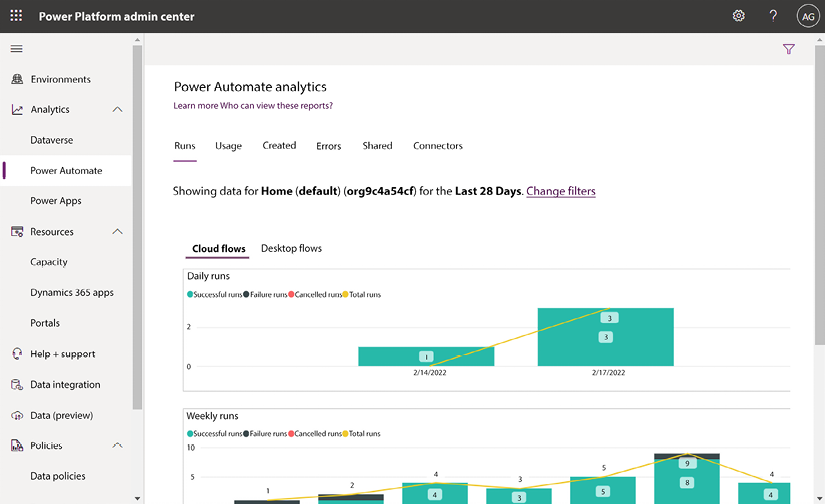Click the 2/17/2022 daily runs bar
The image size is (825, 504).
click(606, 337)
